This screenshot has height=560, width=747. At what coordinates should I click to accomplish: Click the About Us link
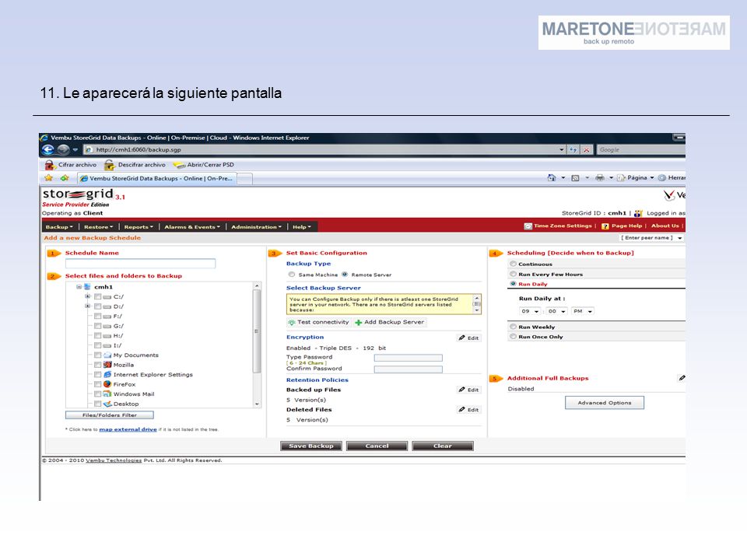[665, 226]
